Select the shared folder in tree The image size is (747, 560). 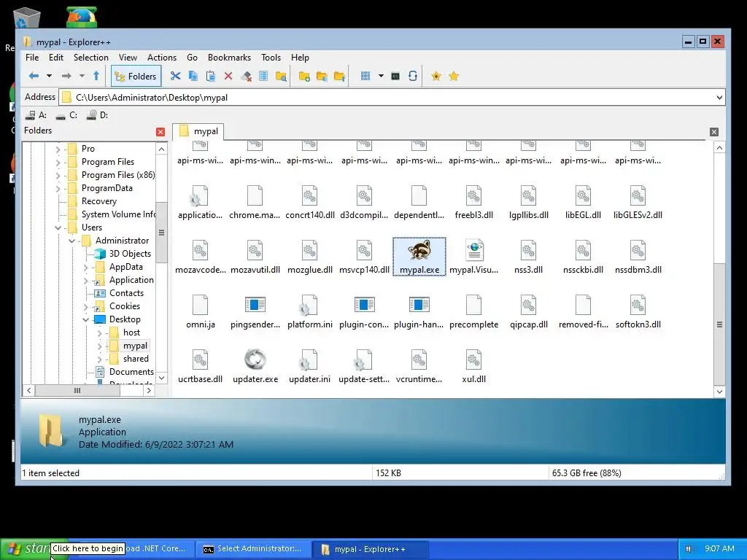tap(136, 359)
